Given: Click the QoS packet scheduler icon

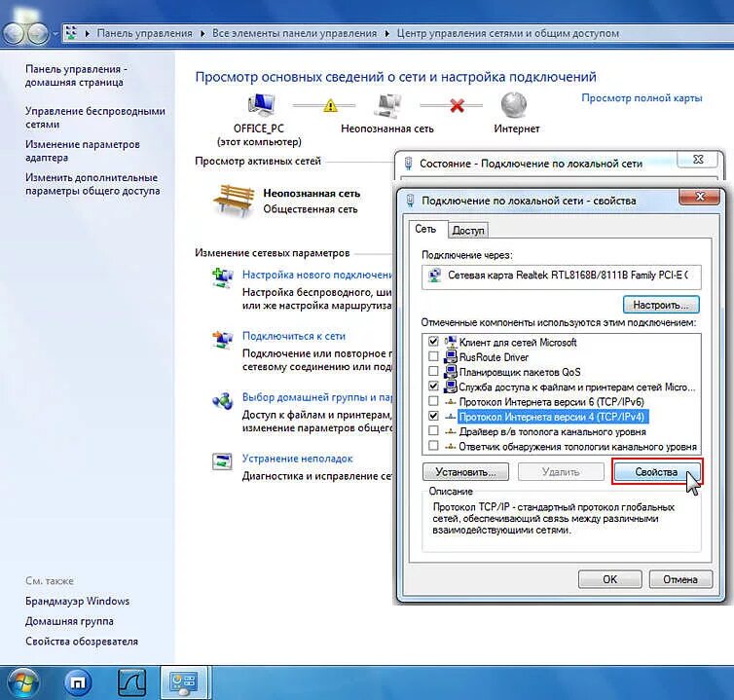Looking at the screenshot, I should (451, 372).
